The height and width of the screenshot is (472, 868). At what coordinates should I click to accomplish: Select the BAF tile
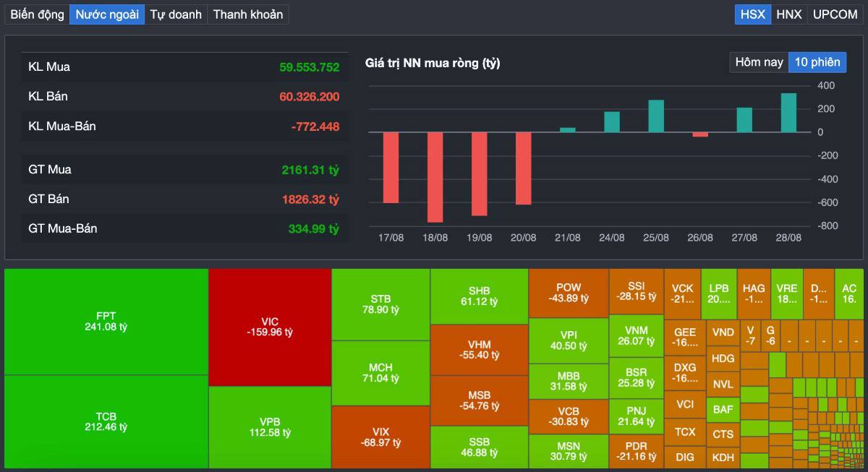pyautogui.click(x=723, y=410)
